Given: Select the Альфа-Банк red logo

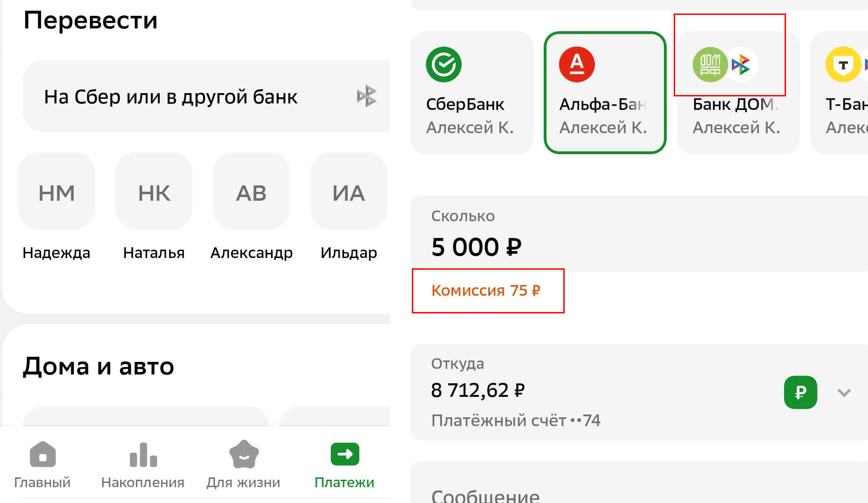Looking at the screenshot, I should tap(577, 65).
